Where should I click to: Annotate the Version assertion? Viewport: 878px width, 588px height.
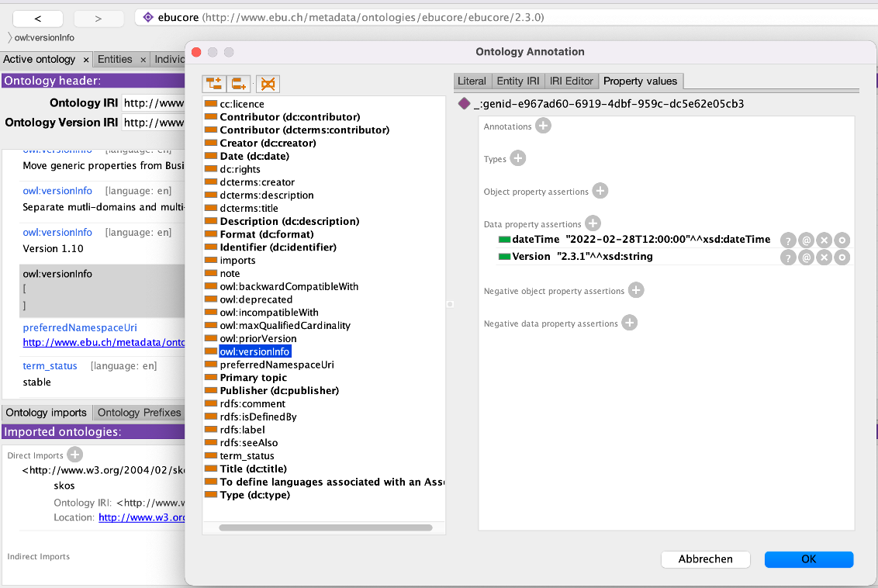coord(806,258)
